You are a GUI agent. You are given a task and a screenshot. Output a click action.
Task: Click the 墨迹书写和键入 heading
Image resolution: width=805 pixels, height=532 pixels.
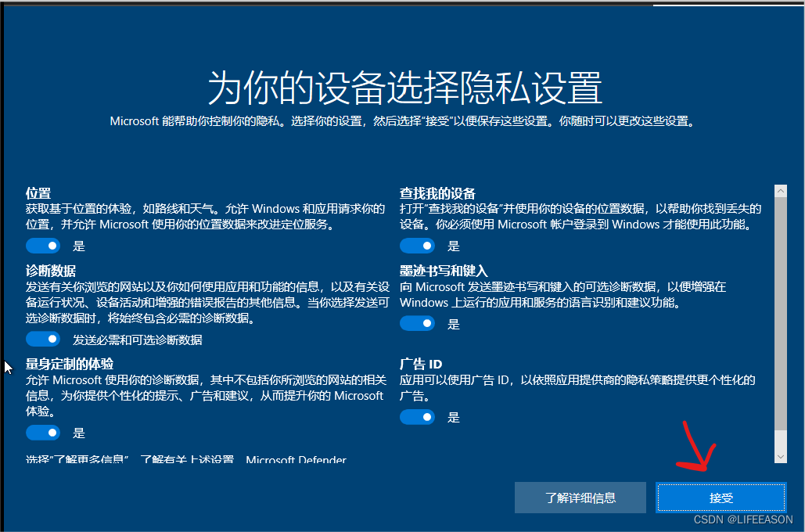pos(444,271)
